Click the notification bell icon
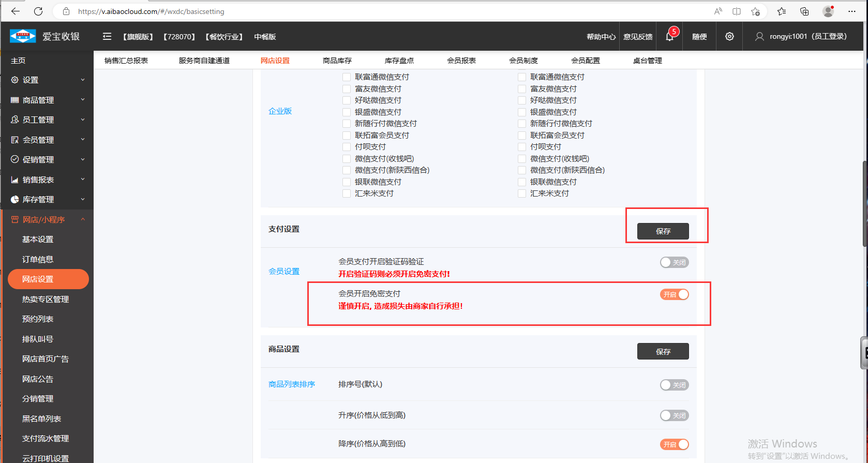 669,37
